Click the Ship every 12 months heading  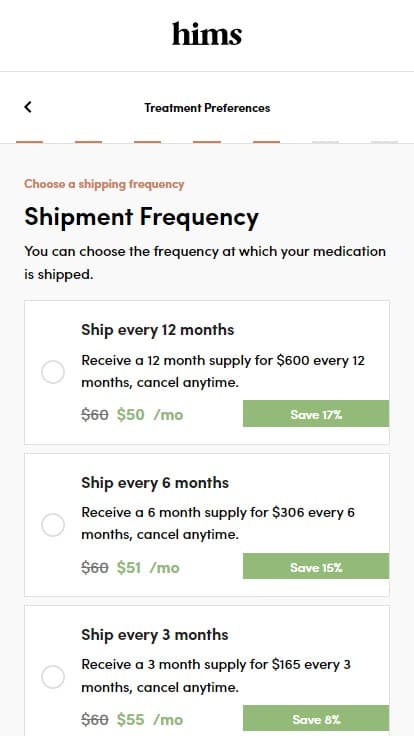point(157,330)
